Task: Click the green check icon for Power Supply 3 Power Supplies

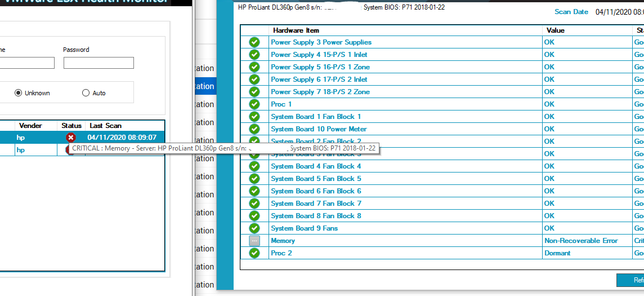Action: click(254, 42)
